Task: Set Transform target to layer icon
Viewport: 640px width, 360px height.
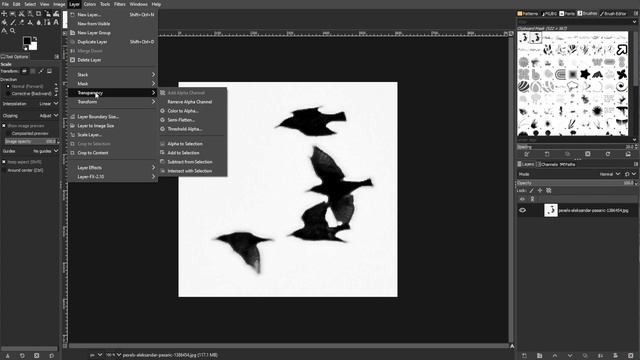Action: click(x=24, y=71)
